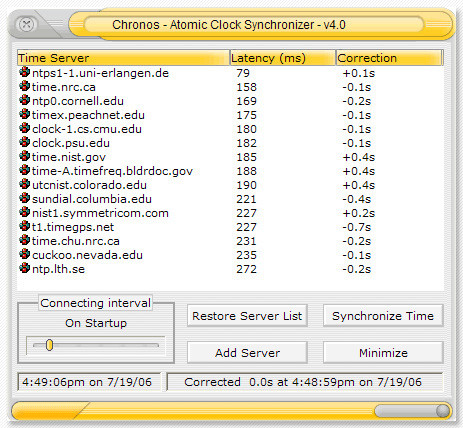
Task: Click the time.nist.gov server icon
Action: (25, 156)
